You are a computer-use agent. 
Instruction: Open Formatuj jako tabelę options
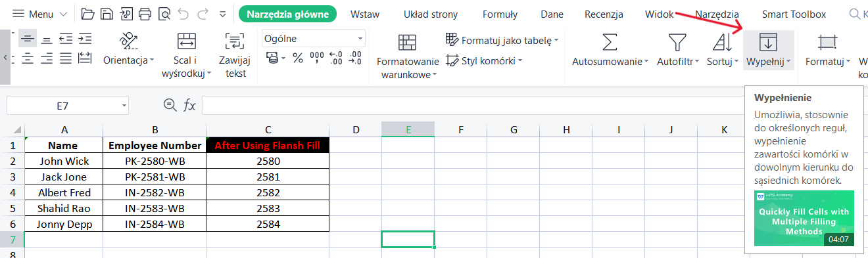point(502,40)
